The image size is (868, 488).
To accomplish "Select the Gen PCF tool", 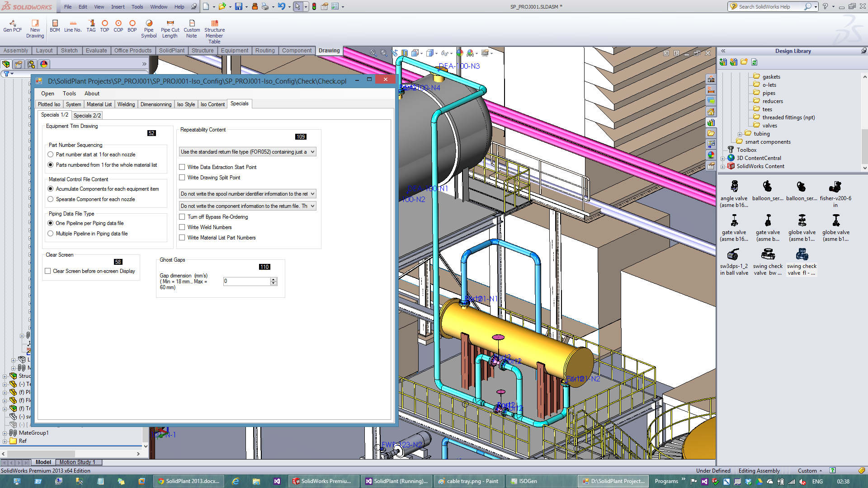I will [x=12, y=26].
